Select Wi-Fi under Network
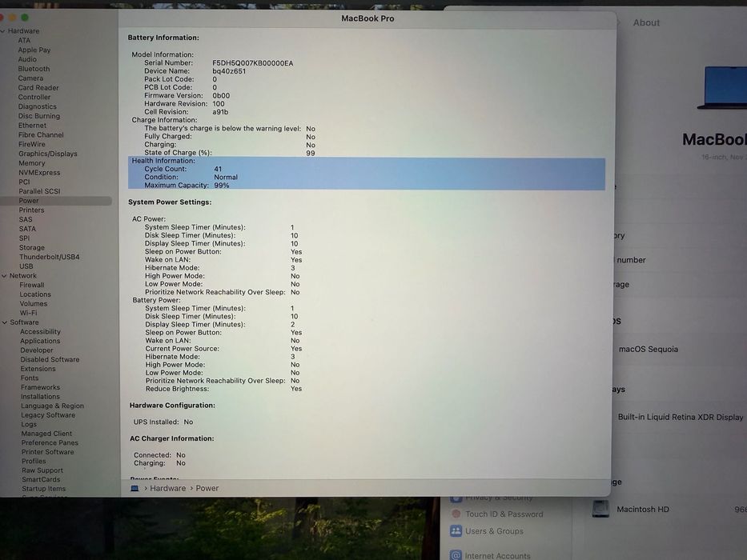Viewport: 747px width, 560px height. point(28,314)
